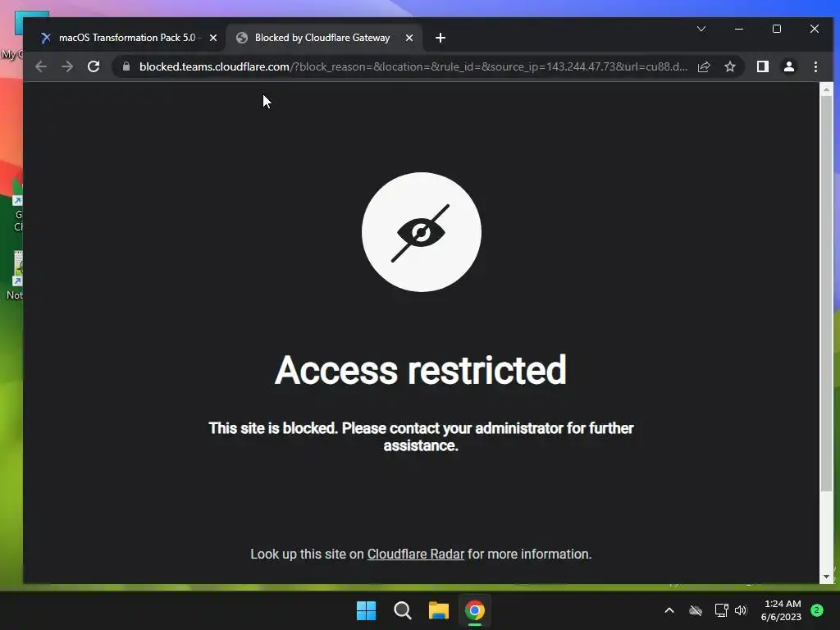Click the page vertical scrollbar thumb
This screenshot has width=840, height=630.
pyautogui.click(x=826, y=293)
